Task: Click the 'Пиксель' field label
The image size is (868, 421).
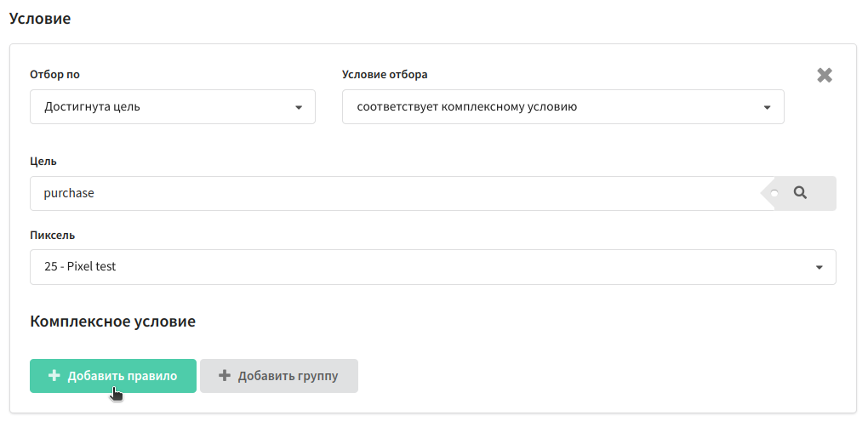Action: [x=53, y=234]
